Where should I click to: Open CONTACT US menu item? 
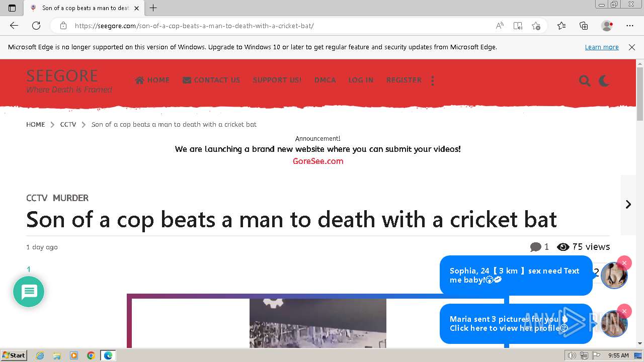(x=211, y=80)
